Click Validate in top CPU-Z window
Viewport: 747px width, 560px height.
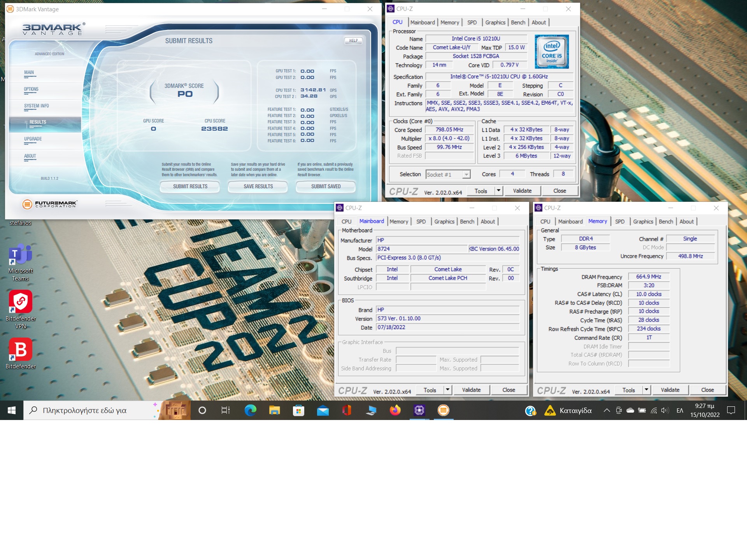point(522,191)
